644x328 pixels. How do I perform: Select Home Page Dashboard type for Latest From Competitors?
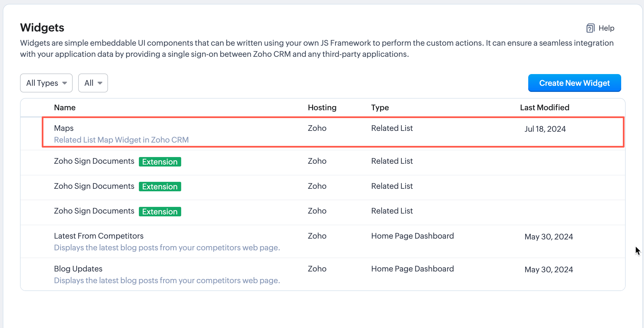click(412, 236)
